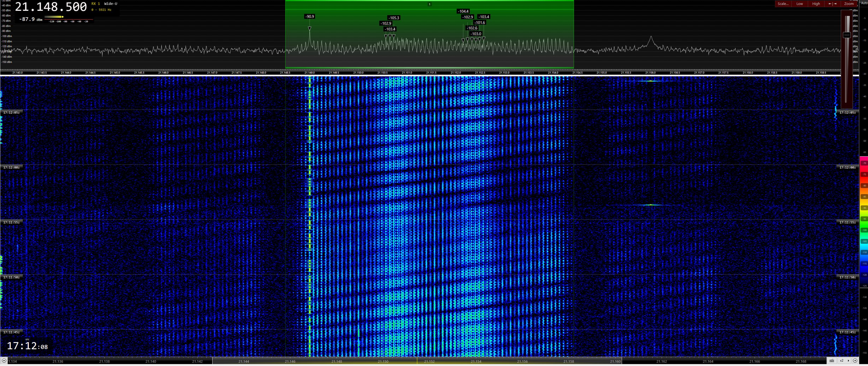
Task: Click the 21.148.500 frequency readout
Action: click(51, 7)
